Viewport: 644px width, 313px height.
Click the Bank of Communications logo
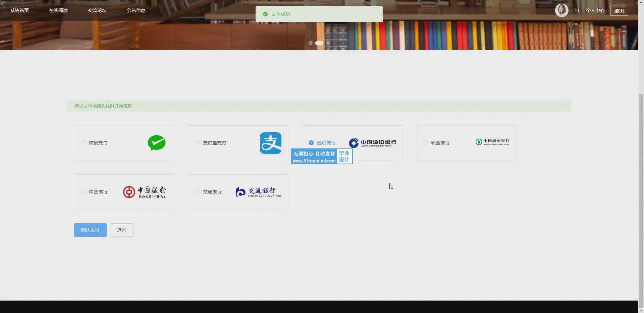[259, 192]
